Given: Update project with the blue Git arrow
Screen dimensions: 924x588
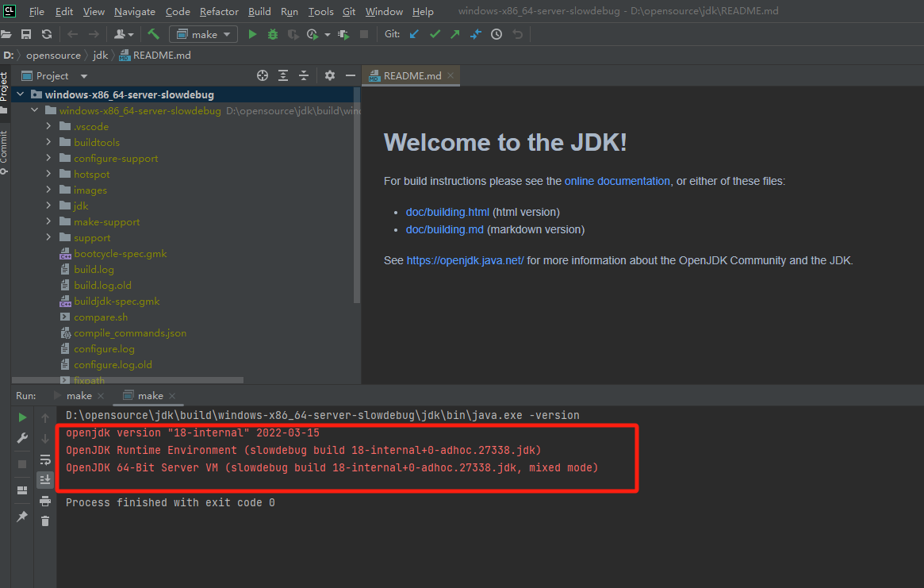Looking at the screenshot, I should pyautogui.click(x=414, y=34).
